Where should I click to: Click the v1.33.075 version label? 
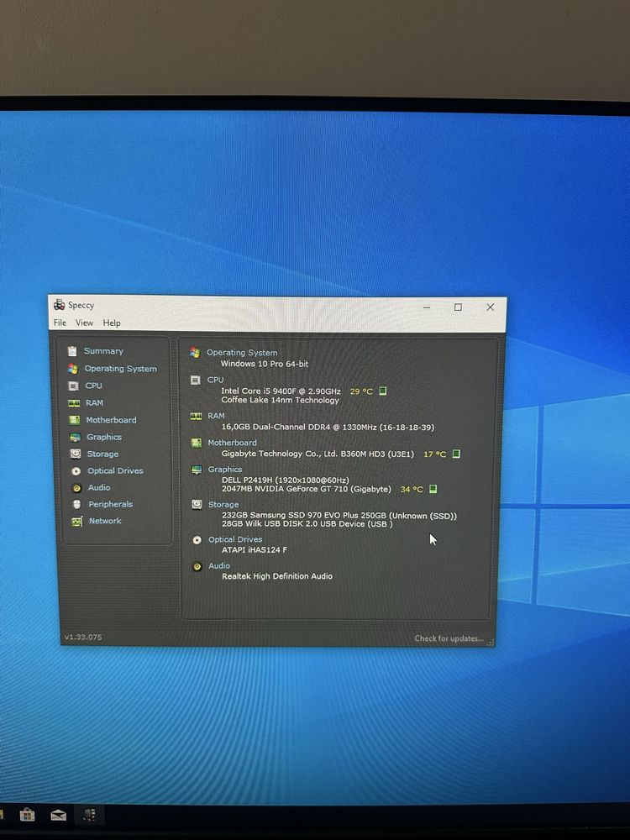click(x=83, y=637)
